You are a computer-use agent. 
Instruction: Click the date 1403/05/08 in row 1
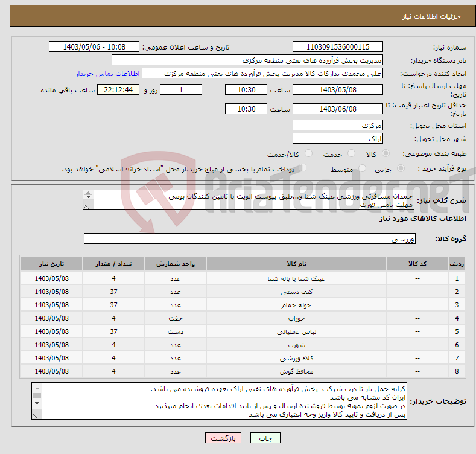(x=52, y=278)
